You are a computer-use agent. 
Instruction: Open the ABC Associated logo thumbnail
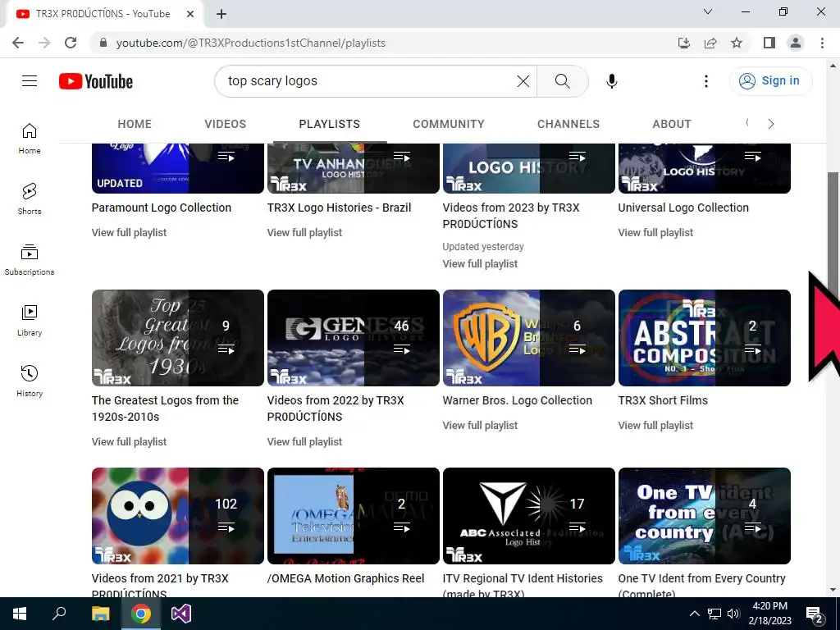click(x=529, y=516)
